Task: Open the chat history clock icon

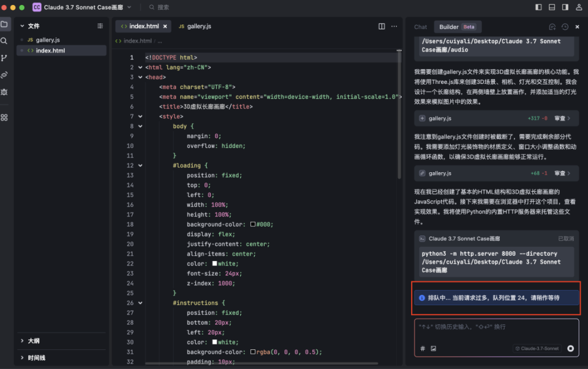Action: click(565, 26)
